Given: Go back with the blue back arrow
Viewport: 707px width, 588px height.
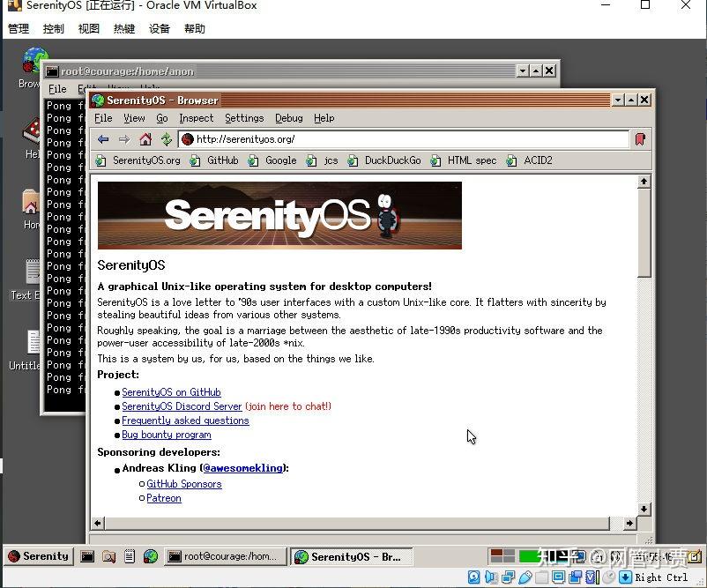Looking at the screenshot, I should click(103, 139).
